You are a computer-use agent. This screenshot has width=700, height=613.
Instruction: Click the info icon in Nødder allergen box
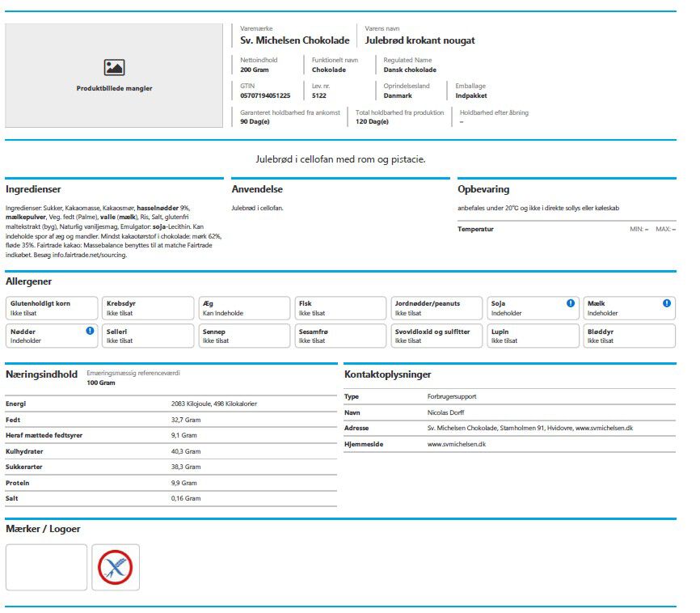click(90, 331)
